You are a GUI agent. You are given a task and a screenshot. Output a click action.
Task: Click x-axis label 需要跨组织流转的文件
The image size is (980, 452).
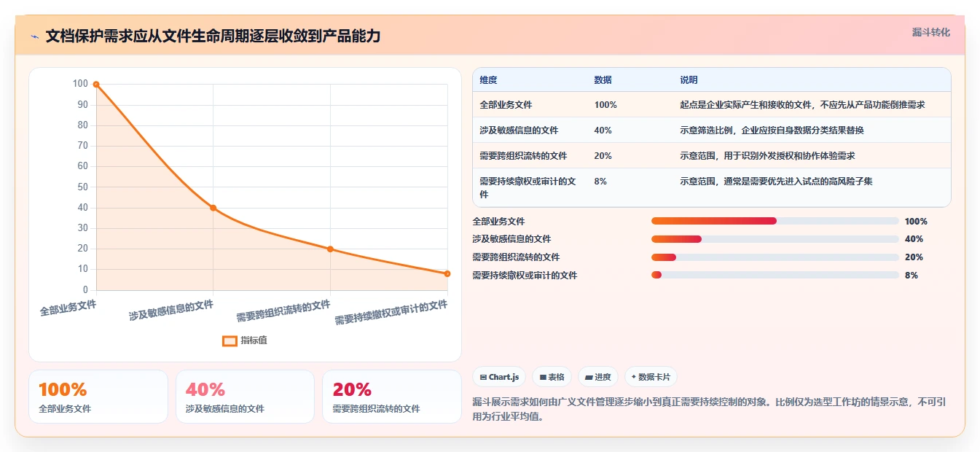283,311
